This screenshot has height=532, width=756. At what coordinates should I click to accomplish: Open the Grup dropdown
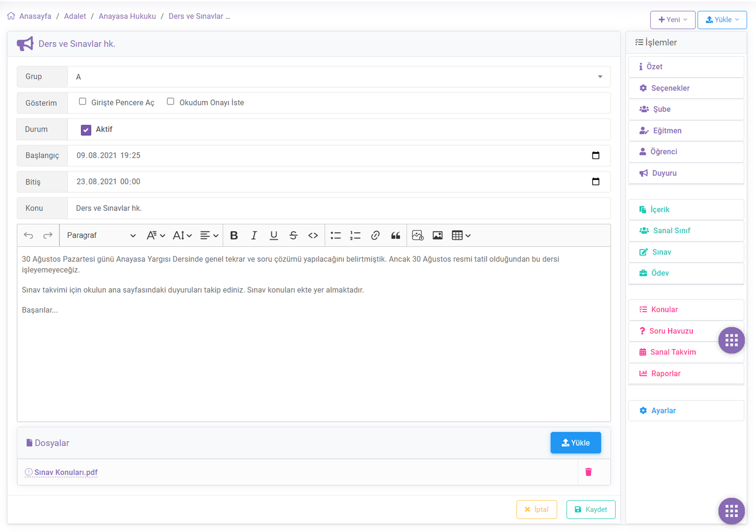click(339, 77)
